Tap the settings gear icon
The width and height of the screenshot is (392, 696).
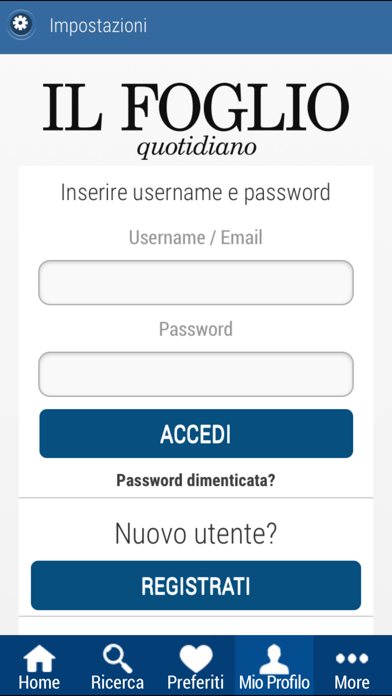(x=20, y=24)
